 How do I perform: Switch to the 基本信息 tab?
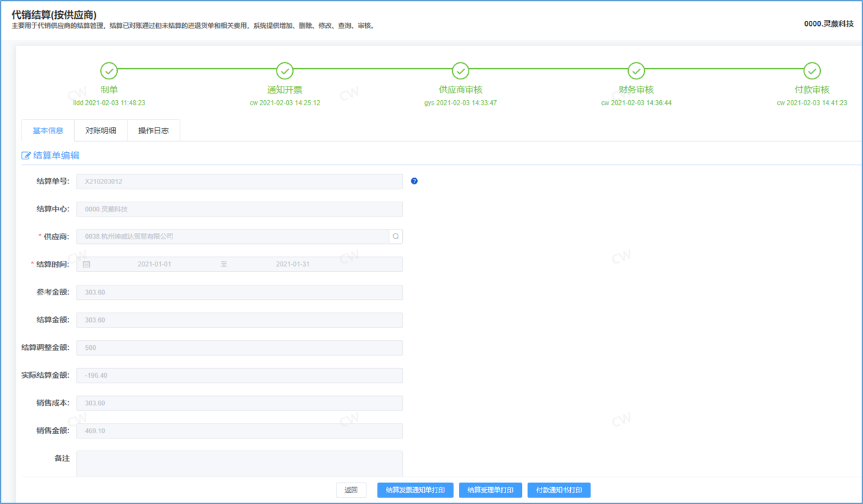point(48,131)
